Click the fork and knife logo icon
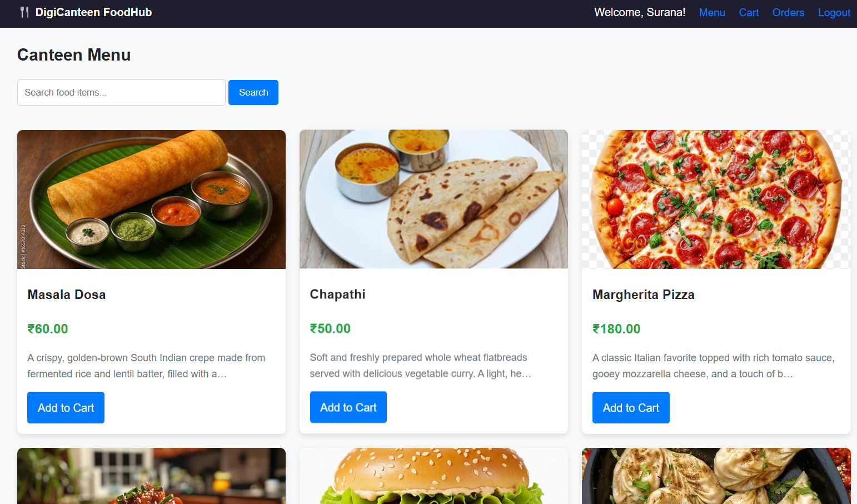The width and height of the screenshot is (857, 504). tap(24, 12)
